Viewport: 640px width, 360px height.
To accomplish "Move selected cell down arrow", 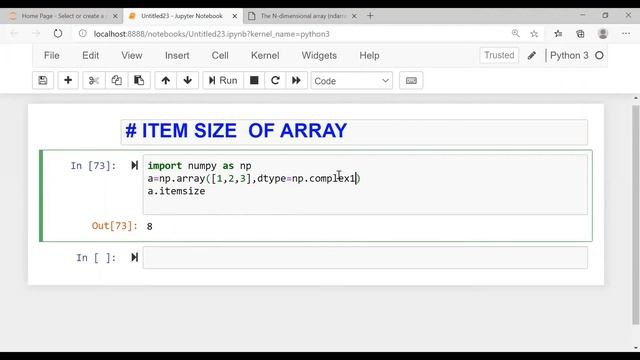I will 188,80.
